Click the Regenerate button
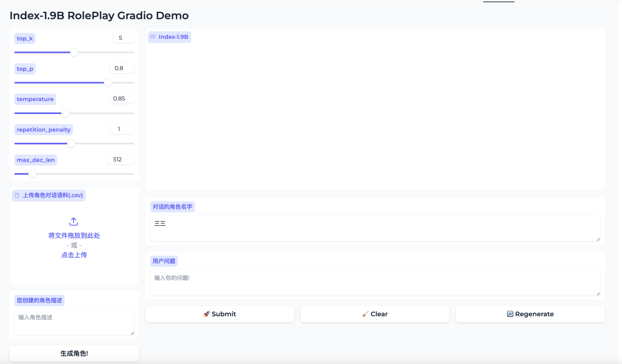 click(x=530, y=314)
